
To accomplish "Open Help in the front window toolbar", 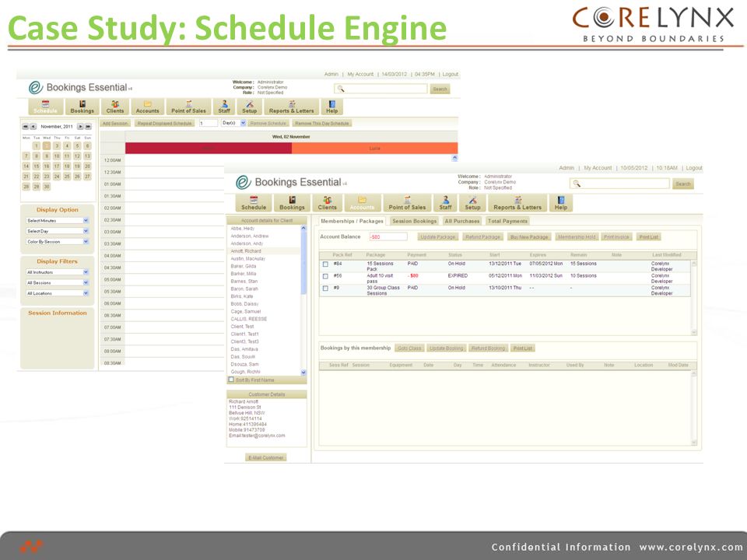I will [x=561, y=203].
